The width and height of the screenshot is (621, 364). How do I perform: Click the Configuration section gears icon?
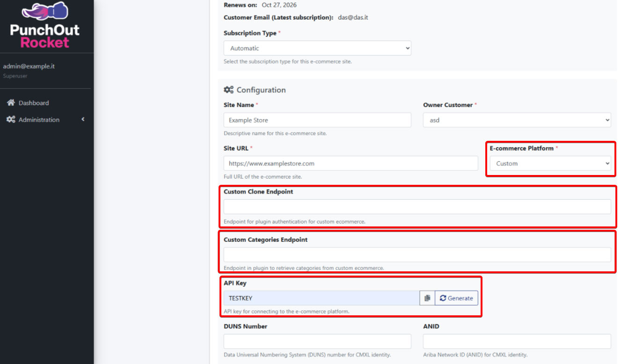point(229,90)
